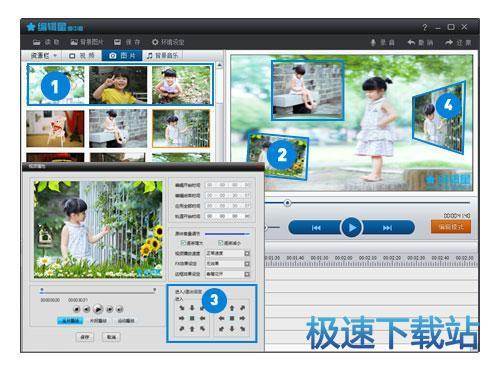Jump to end in dialog preview controls
This screenshot has height=370, width=500.
point(120,309)
